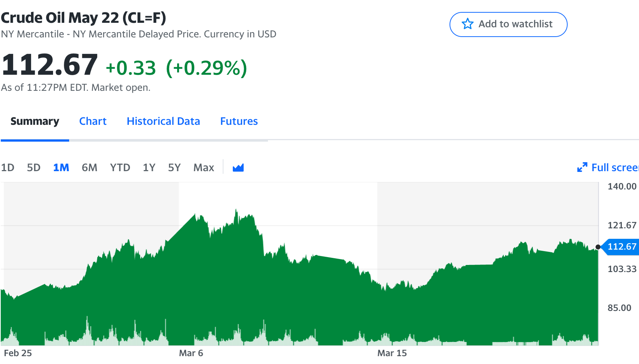Screen dimensions: 639x364
Task: Show year-to-date YTD range
Action: [120, 167]
